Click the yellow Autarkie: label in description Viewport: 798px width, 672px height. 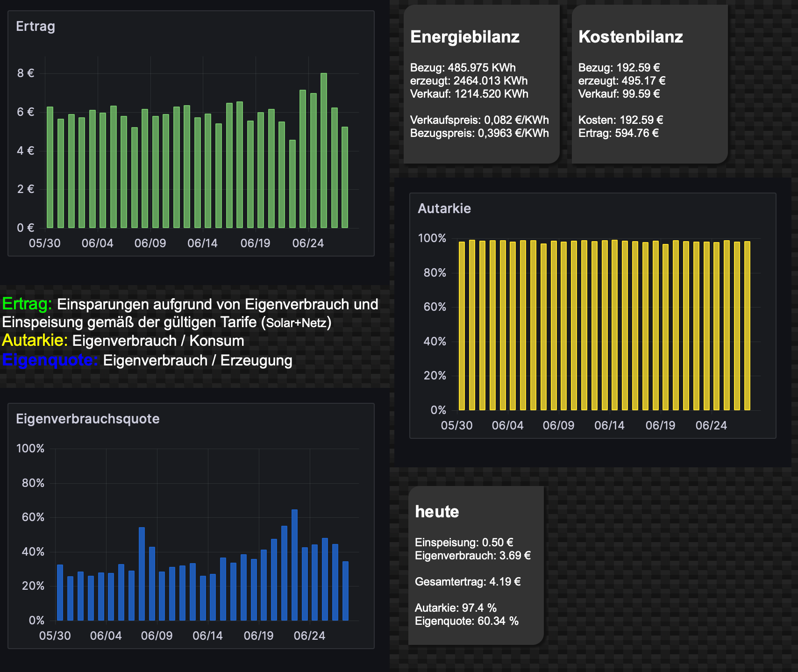(x=35, y=341)
